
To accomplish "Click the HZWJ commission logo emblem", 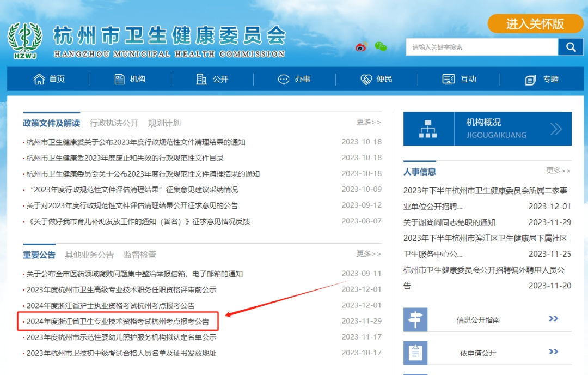I will click(x=25, y=40).
